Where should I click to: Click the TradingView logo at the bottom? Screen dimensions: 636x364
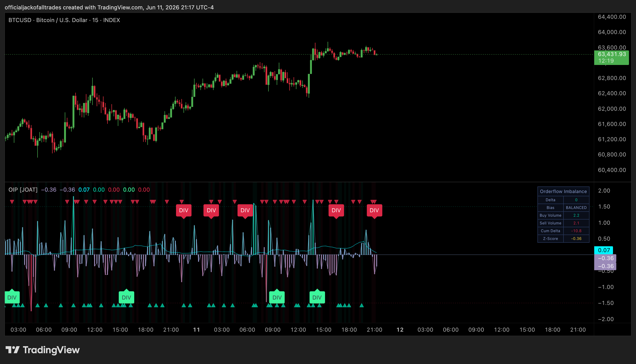pyautogui.click(x=42, y=350)
